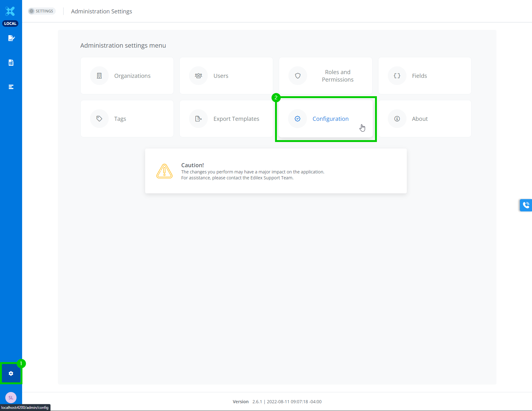Screen dimensions: 532x411
Task: Click the info icon in About card
Action: (397, 119)
